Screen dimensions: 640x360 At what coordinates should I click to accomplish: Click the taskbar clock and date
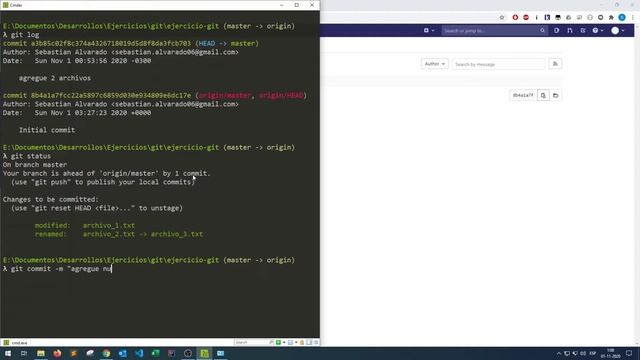point(611,353)
